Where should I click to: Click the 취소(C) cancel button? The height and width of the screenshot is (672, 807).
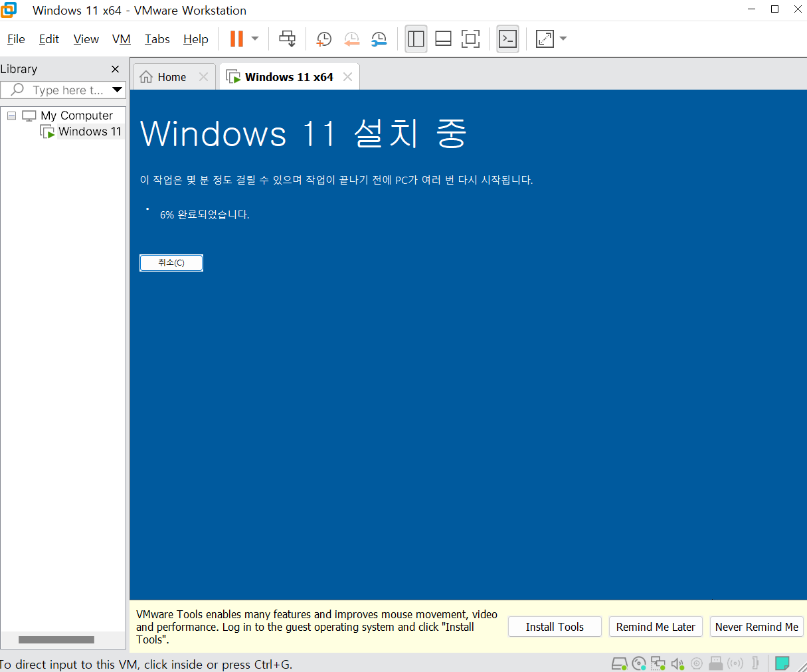[171, 263]
